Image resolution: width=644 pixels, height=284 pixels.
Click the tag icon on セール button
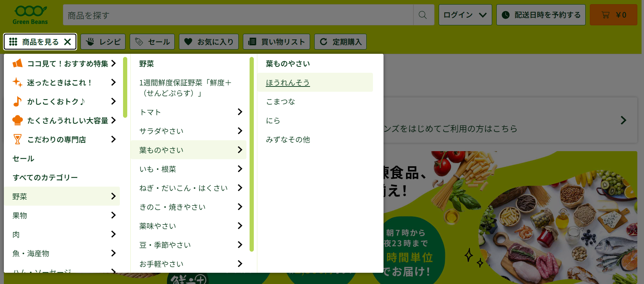click(x=139, y=42)
